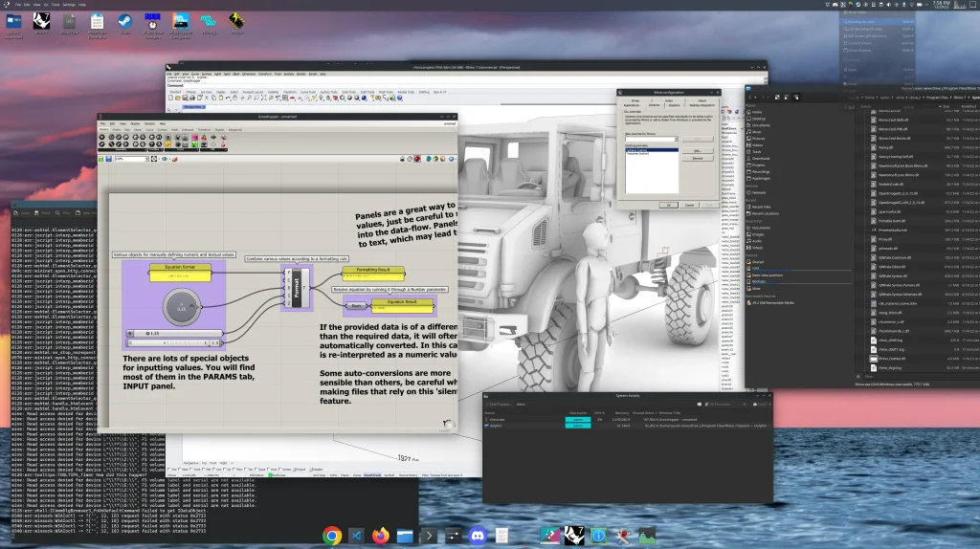
Task: Select Proxy.dll in the Dolphin file list
Action: click(885, 239)
